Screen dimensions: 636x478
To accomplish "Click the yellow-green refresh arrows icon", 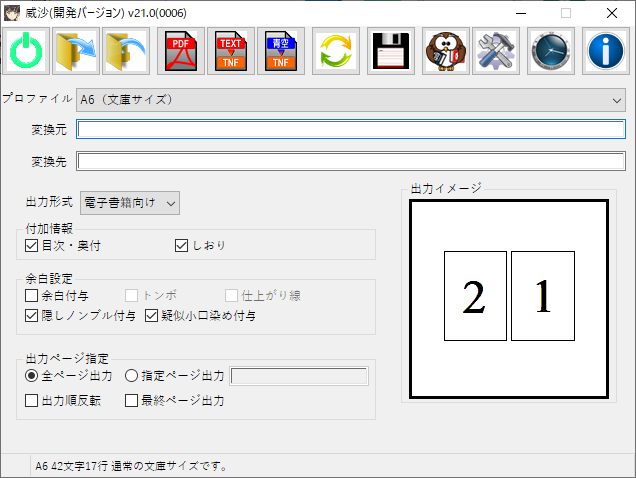I will tap(336, 51).
